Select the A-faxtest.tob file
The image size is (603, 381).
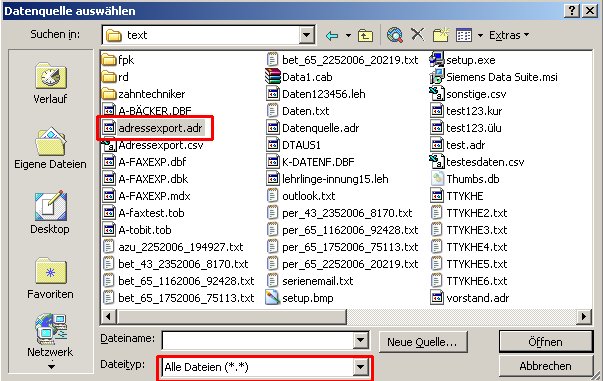(143, 213)
